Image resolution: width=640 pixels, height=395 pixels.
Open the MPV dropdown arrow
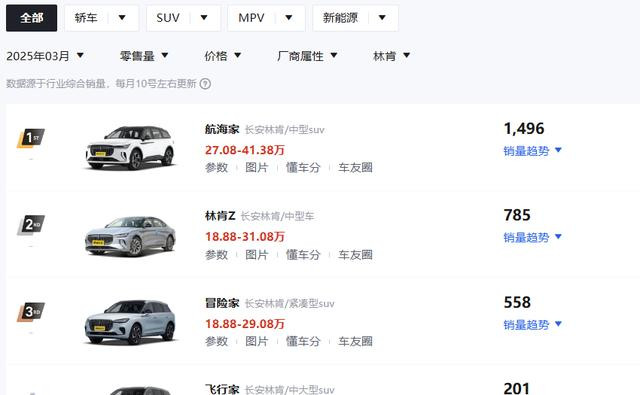pyautogui.click(x=289, y=18)
